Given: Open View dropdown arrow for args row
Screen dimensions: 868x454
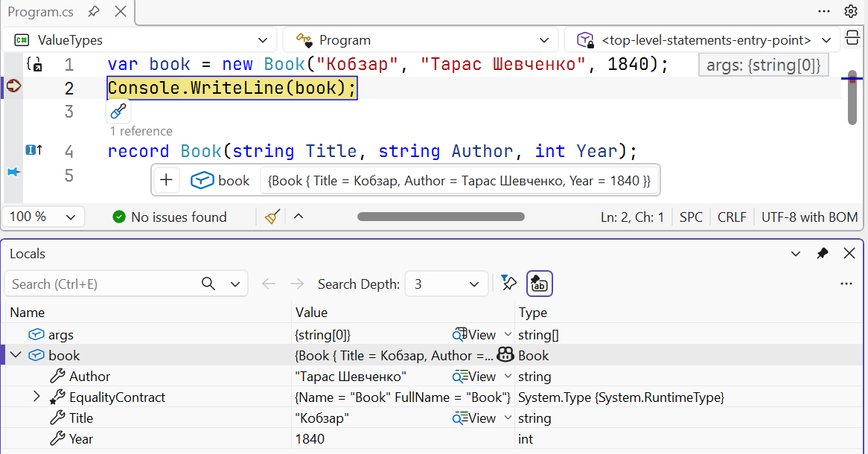Looking at the screenshot, I should (x=508, y=334).
